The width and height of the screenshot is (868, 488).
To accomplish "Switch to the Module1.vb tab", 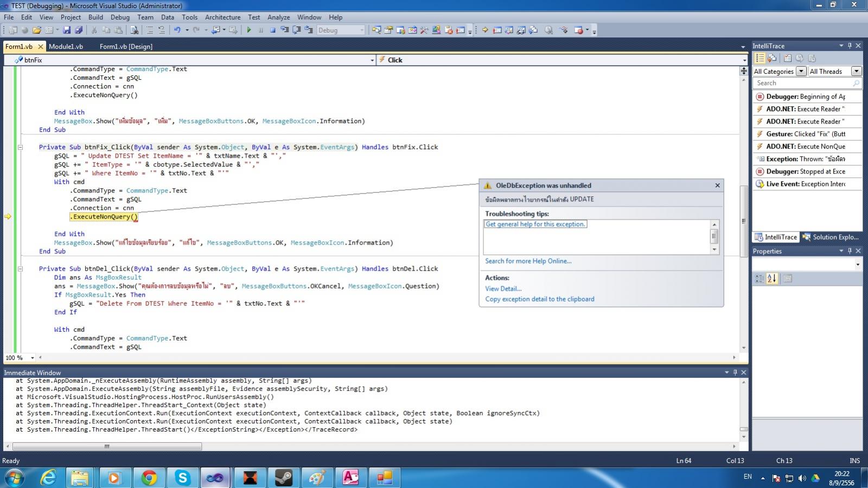I will click(x=66, y=47).
